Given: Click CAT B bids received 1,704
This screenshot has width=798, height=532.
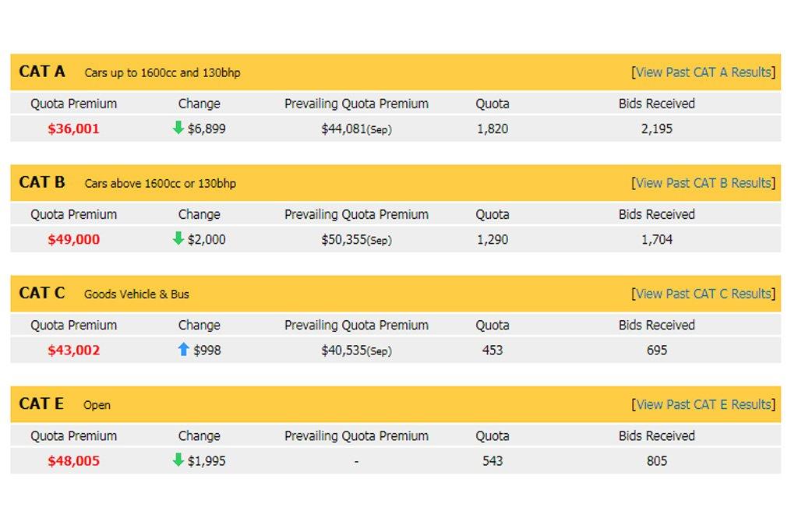Looking at the screenshot, I should pos(657,240).
